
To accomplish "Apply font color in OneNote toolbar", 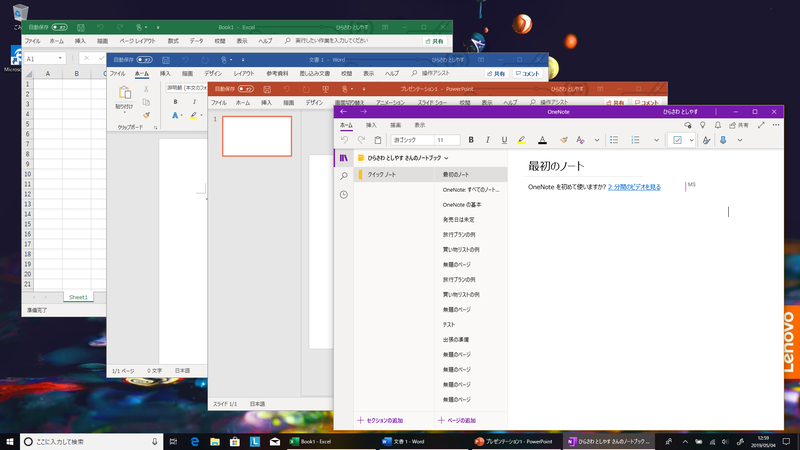I will point(542,140).
